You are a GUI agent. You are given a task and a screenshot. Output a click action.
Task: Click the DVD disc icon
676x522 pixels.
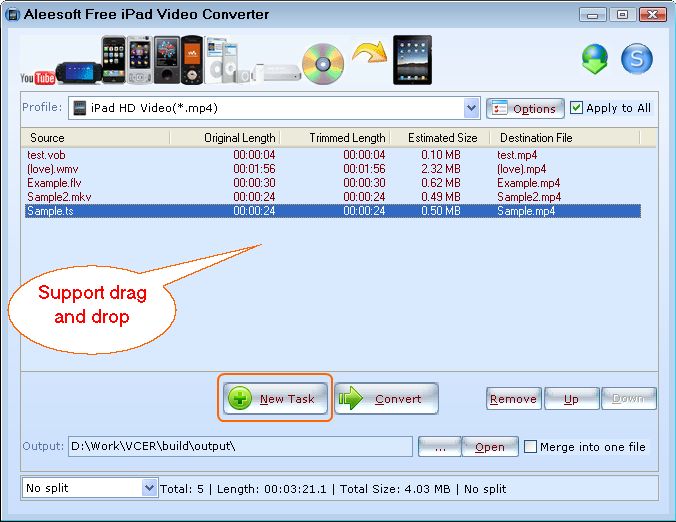tap(323, 64)
